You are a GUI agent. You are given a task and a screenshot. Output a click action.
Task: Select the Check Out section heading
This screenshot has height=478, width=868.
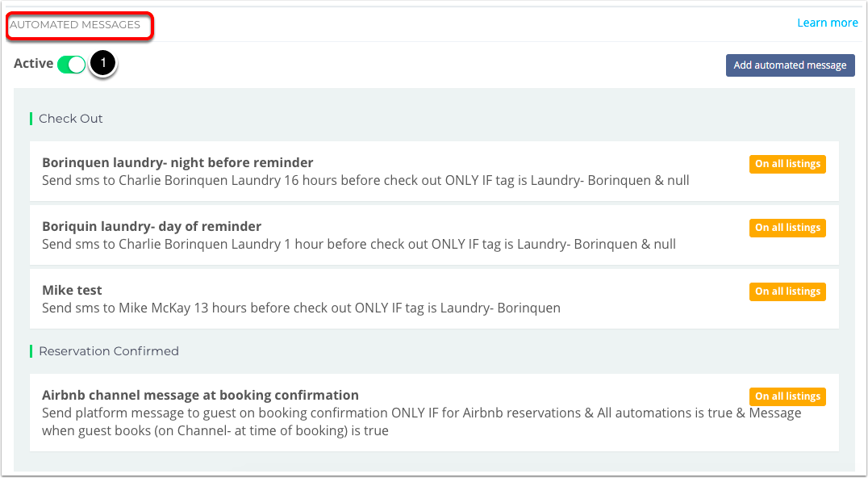click(70, 119)
